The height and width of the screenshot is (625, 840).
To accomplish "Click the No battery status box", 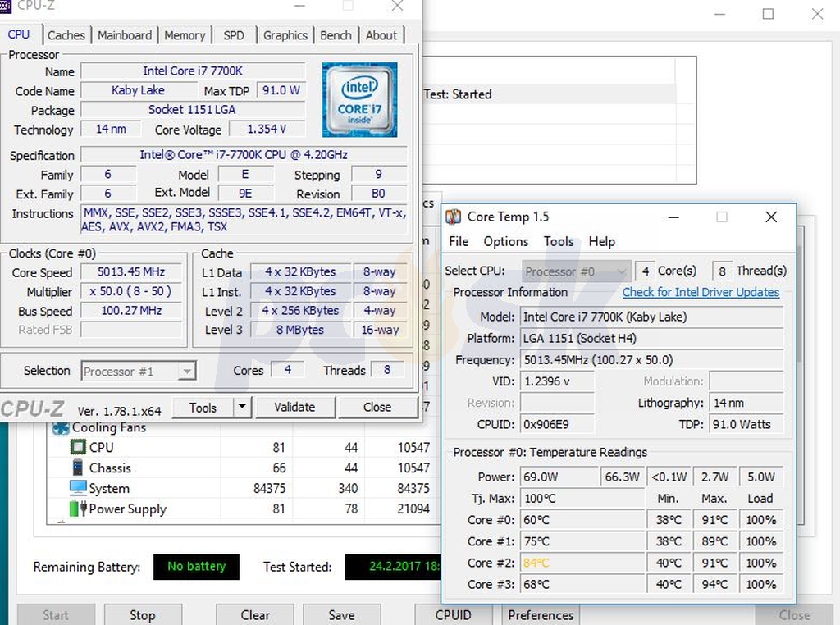I will [196, 567].
